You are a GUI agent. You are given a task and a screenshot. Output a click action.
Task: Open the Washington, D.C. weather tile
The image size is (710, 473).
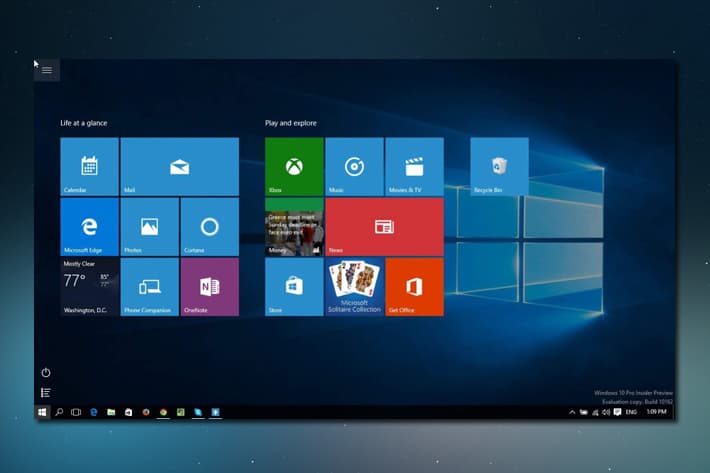click(x=89, y=287)
